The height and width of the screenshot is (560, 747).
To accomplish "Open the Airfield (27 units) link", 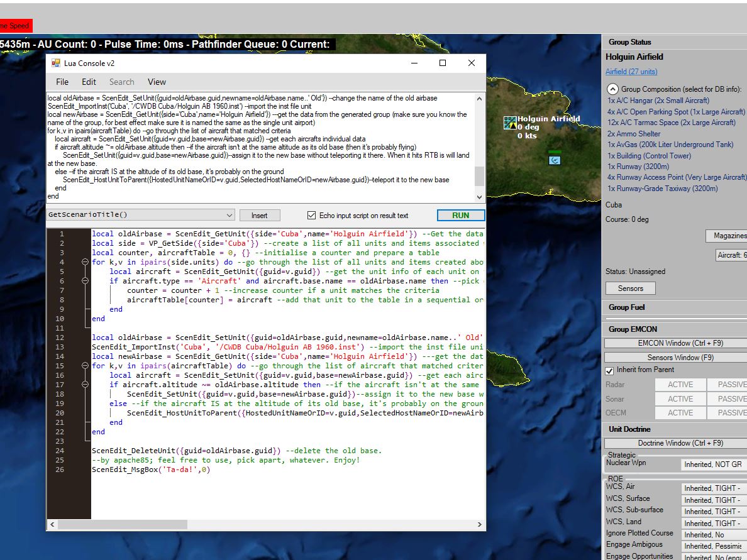I will (631, 72).
